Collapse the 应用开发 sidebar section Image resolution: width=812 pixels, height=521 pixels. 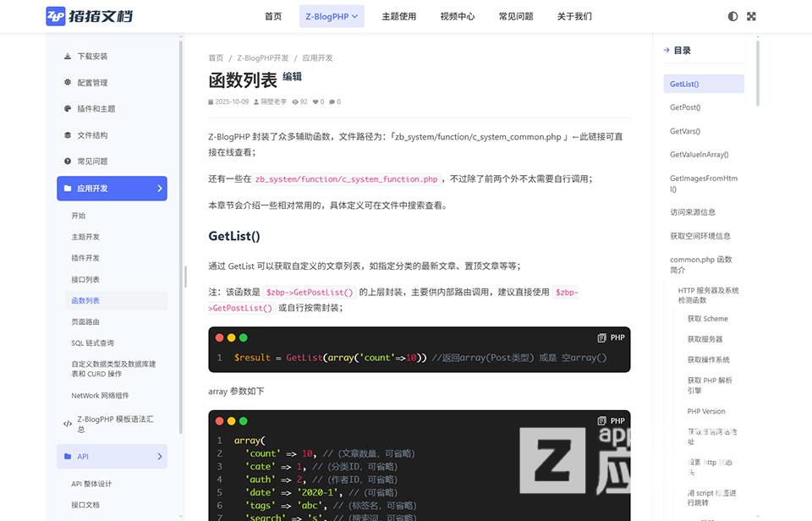coord(112,188)
